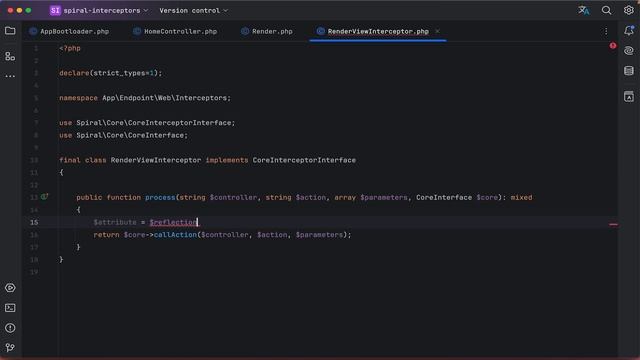
Task: Click the namespace App\Endpoint\Web\Interceptors line
Action: 145,98
